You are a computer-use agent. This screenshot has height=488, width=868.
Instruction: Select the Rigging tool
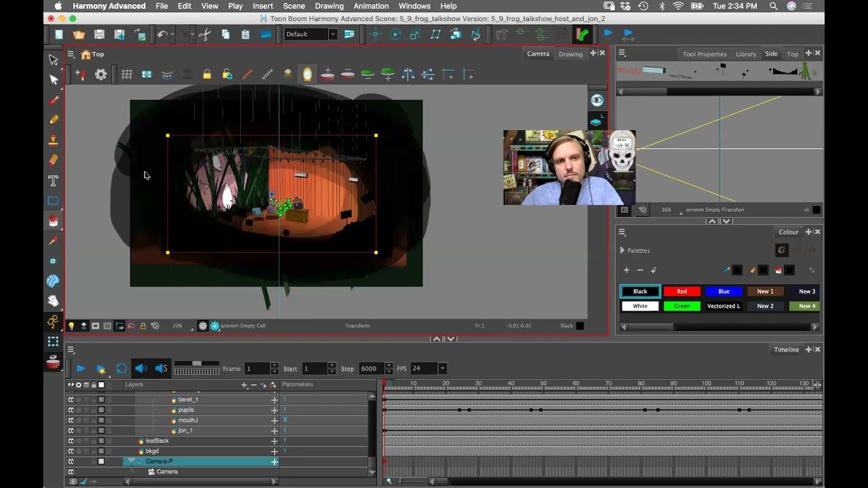click(x=54, y=321)
